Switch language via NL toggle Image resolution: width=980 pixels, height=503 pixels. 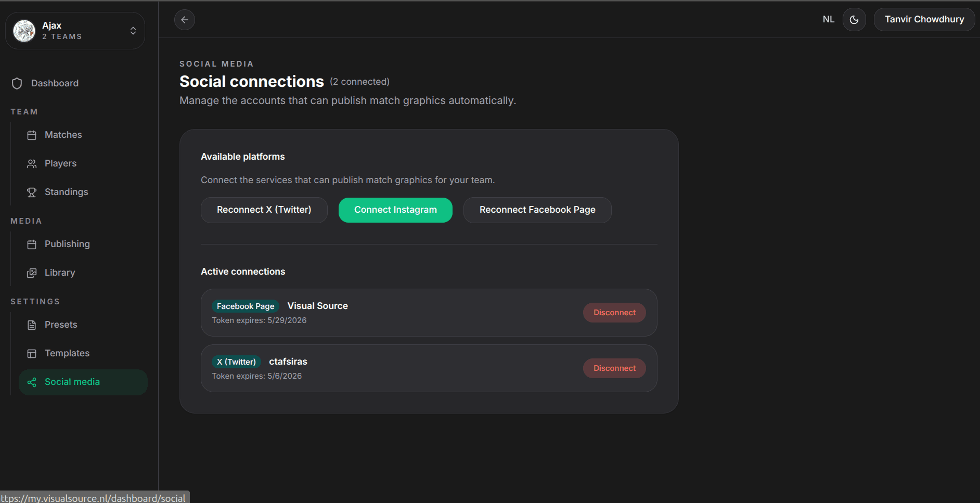point(829,19)
